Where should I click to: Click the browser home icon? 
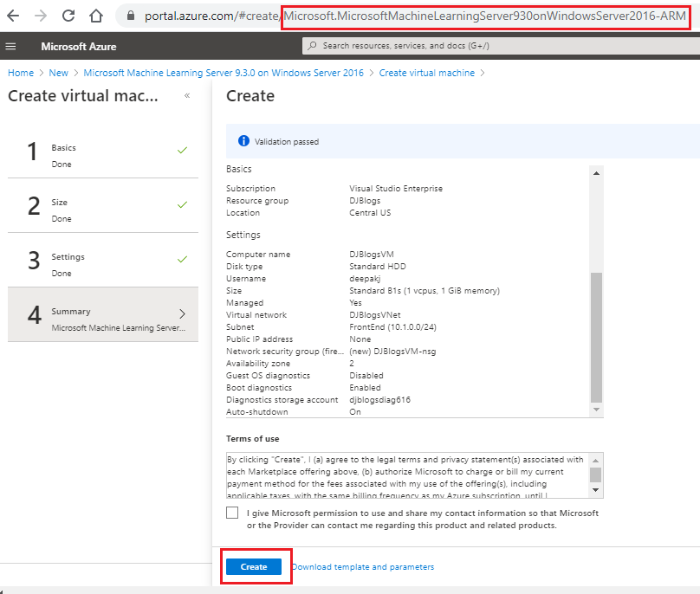(x=96, y=16)
